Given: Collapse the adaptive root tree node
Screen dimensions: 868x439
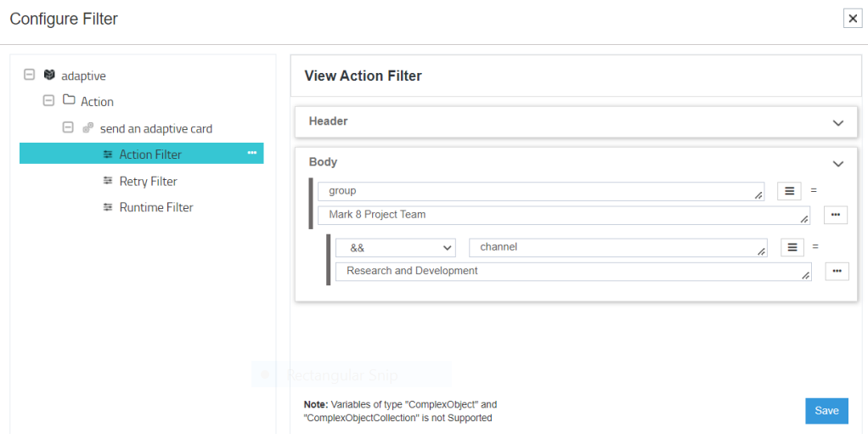Looking at the screenshot, I should (x=30, y=75).
